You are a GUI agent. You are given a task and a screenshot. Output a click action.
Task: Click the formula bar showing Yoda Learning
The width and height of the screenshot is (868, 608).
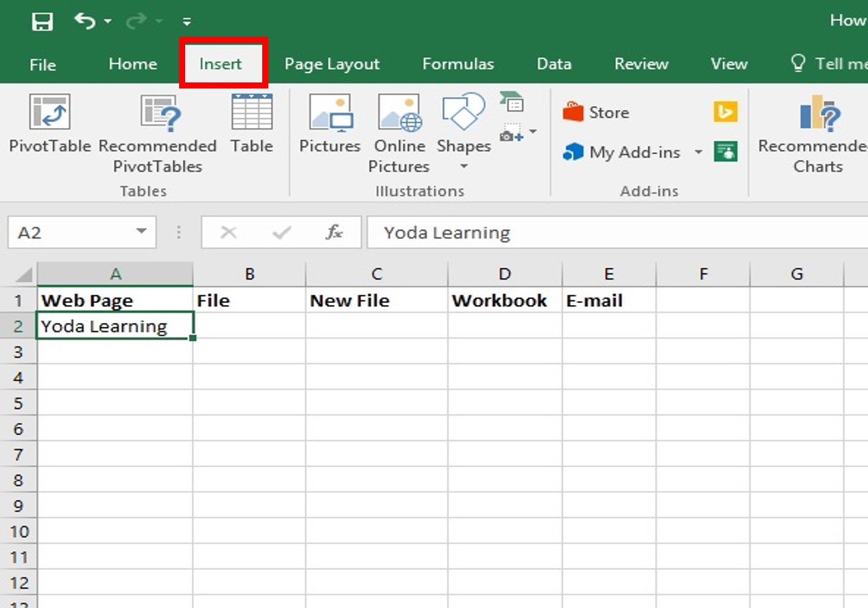(x=617, y=233)
